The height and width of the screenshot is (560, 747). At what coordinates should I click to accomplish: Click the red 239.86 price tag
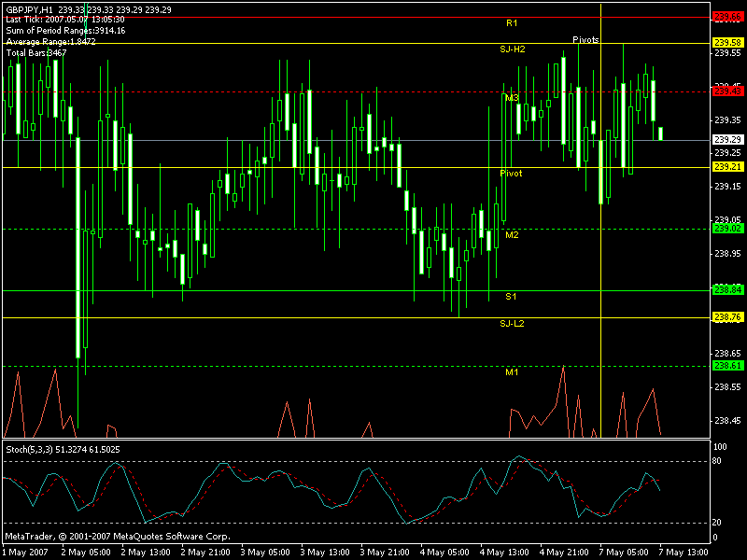727,17
